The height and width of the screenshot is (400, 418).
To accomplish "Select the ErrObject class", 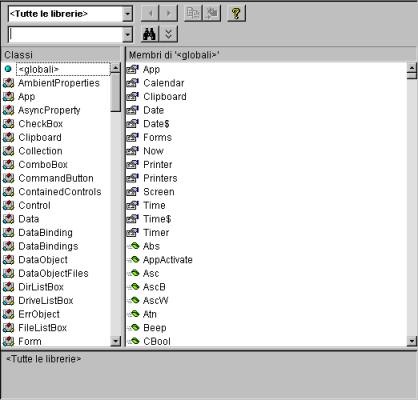I will tap(39, 314).
